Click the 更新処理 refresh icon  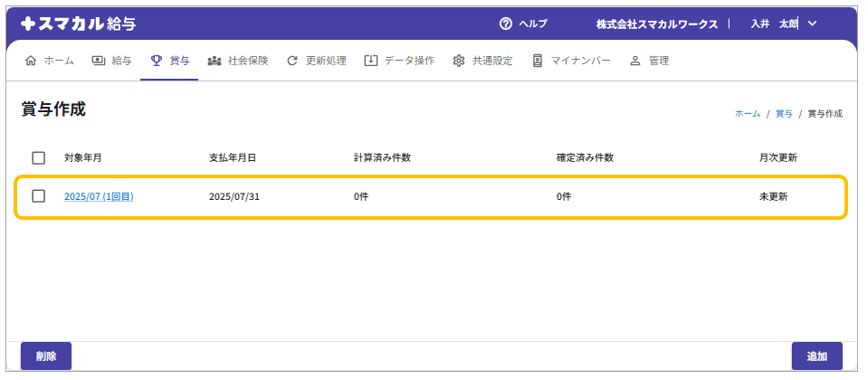pyautogui.click(x=292, y=61)
